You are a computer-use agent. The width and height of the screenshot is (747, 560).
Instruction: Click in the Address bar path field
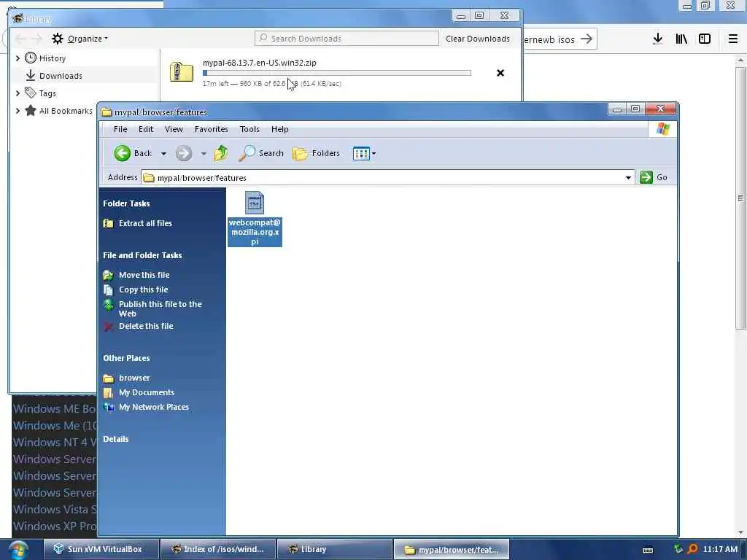[388, 178]
